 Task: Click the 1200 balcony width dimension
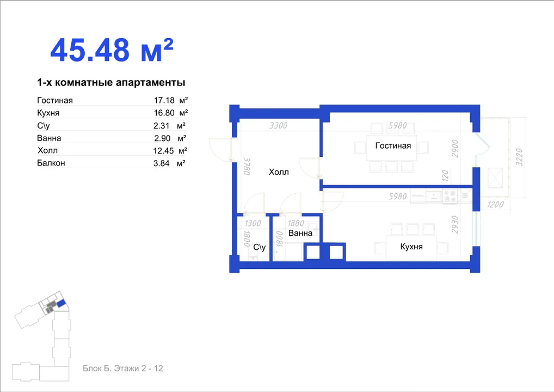[495, 205]
